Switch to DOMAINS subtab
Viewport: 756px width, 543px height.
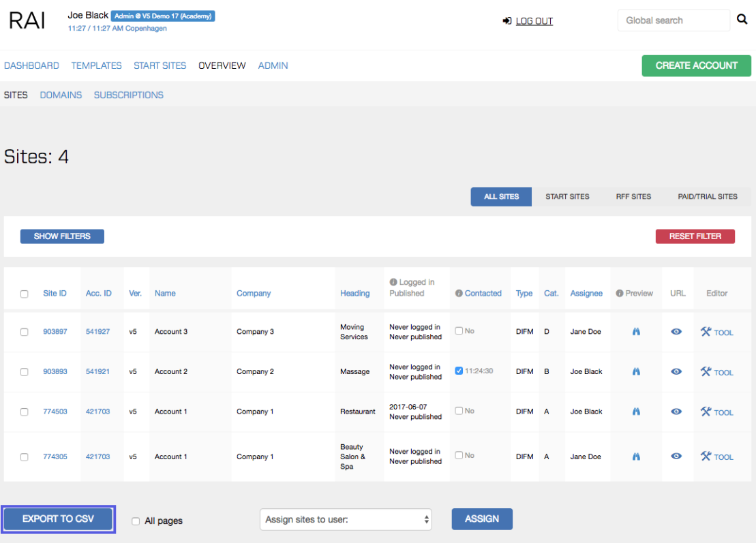(x=61, y=95)
